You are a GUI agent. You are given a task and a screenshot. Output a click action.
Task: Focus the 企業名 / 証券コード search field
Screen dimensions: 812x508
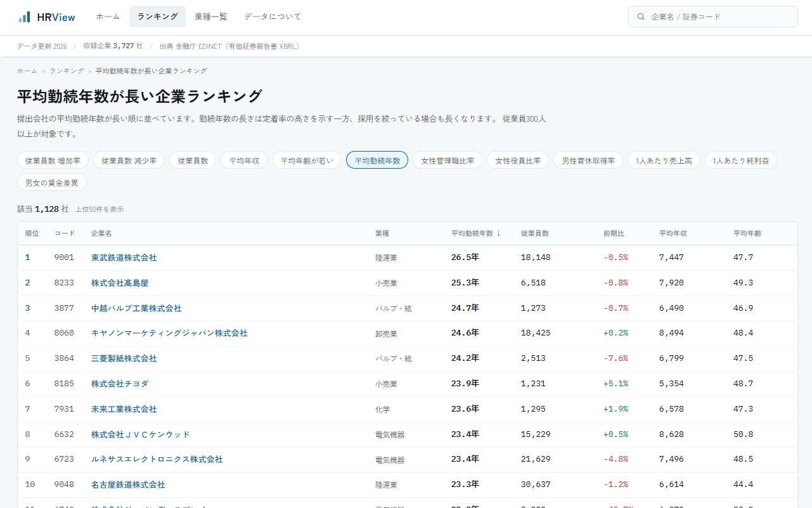tap(713, 17)
